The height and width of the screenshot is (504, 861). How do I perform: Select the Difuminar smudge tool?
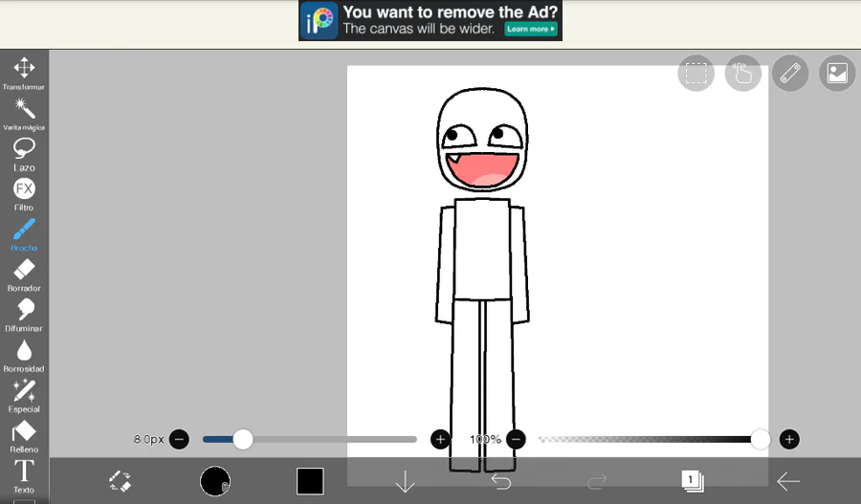24,316
